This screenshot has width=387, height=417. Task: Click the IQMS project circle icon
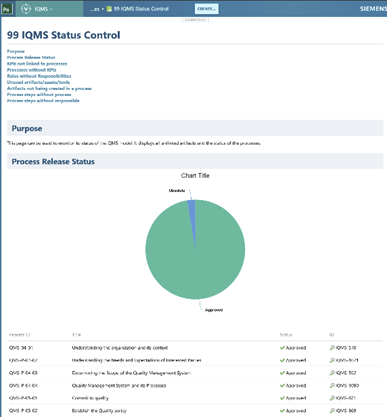(26, 9)
